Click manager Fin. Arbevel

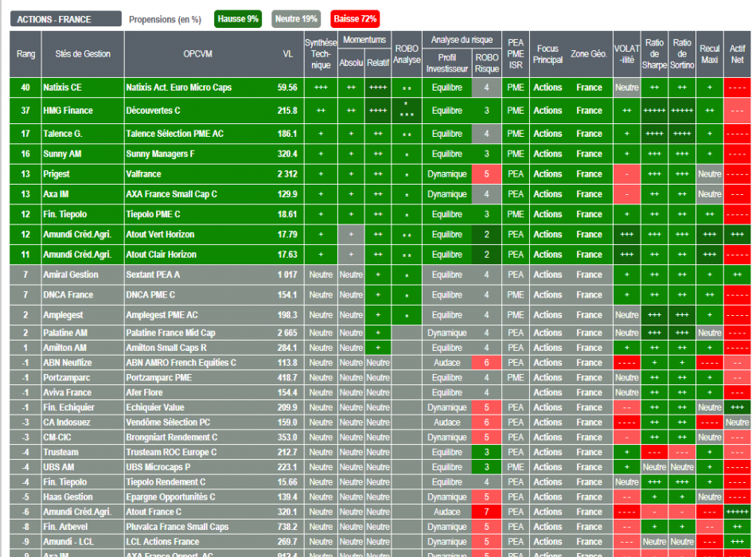click(x=65, y=527)
